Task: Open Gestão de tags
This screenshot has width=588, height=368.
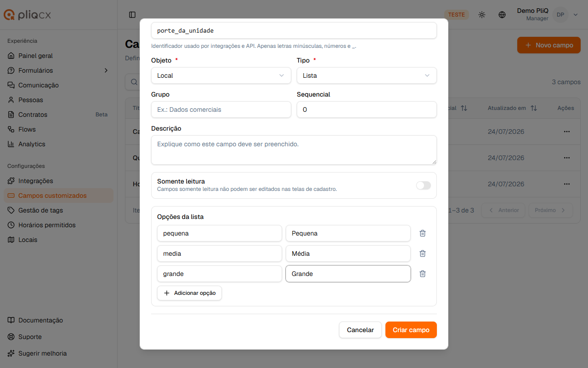Action: [58, 210]
